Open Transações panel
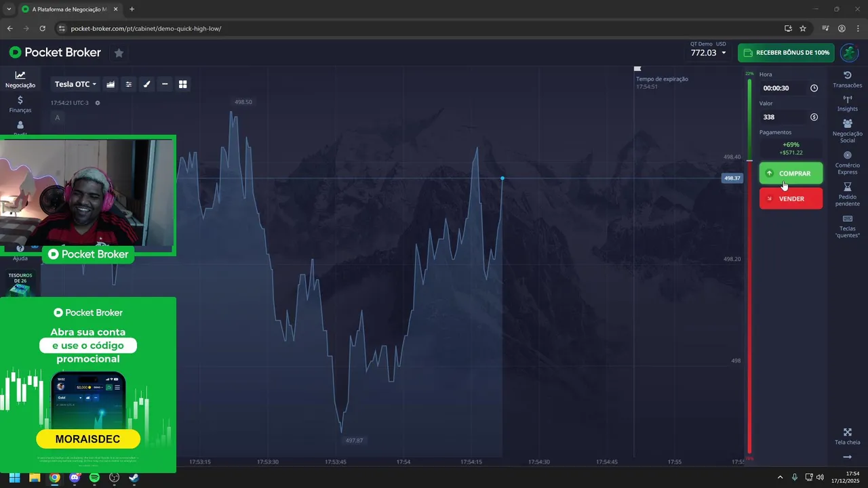The width and height of the screenshot is (868, 488). click(x=847, y=79)
